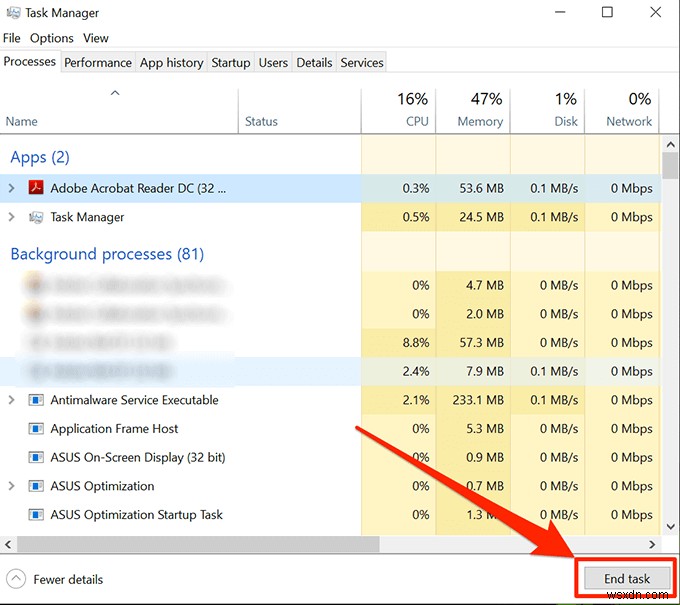Select ASUS On-Screen Display (32 bit) name
This screenshot has width=680, height=605.
click(x=138, y=457)
